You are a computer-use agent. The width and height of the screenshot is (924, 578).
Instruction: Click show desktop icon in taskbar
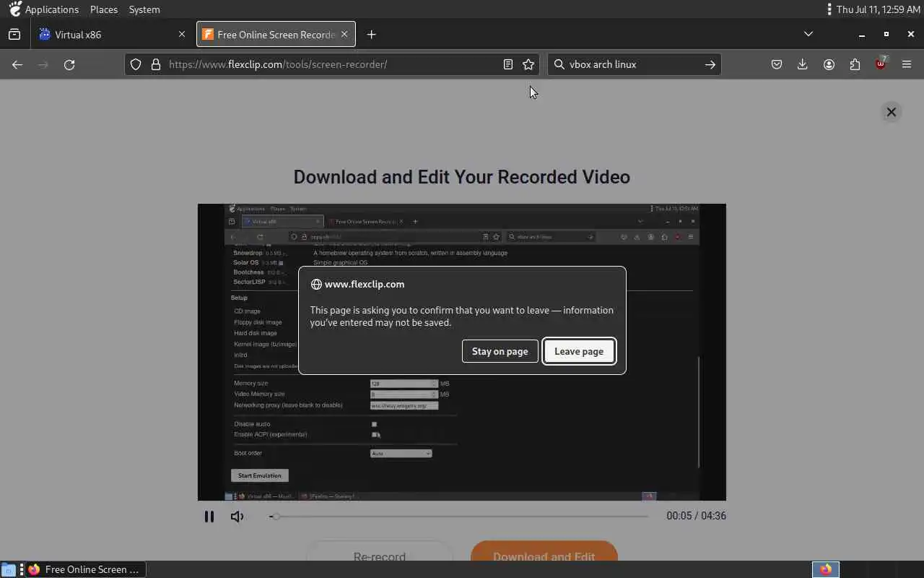[8, 569]
